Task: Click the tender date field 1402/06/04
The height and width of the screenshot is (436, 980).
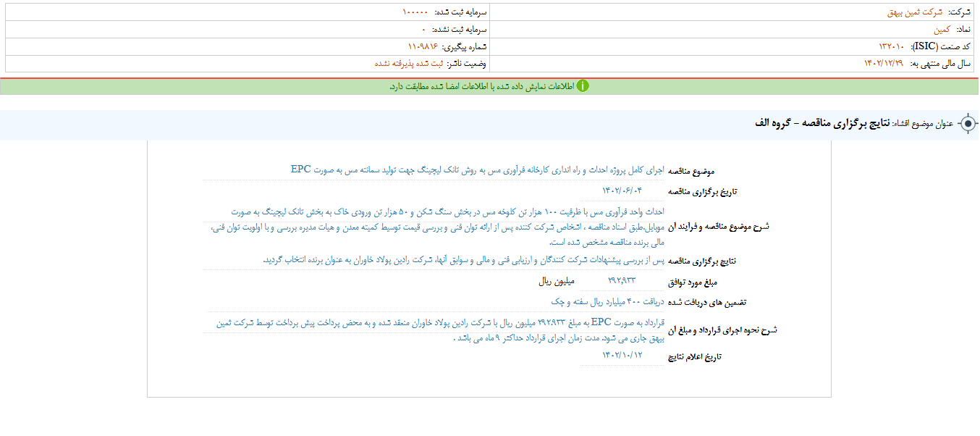Action: [x=622, y=190]
